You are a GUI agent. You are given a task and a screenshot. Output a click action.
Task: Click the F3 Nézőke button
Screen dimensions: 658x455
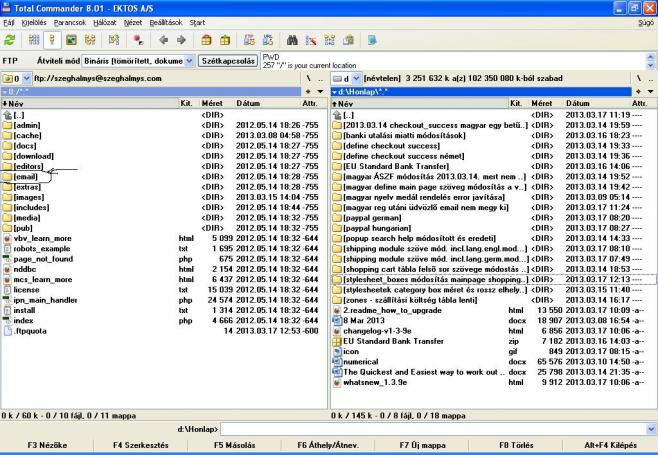click(x=47, y=445)
